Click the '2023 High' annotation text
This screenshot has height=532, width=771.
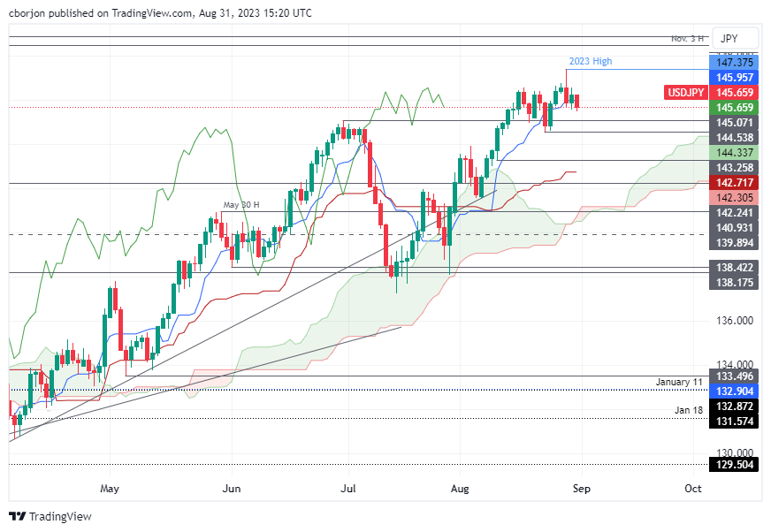[x=590, y=62]
